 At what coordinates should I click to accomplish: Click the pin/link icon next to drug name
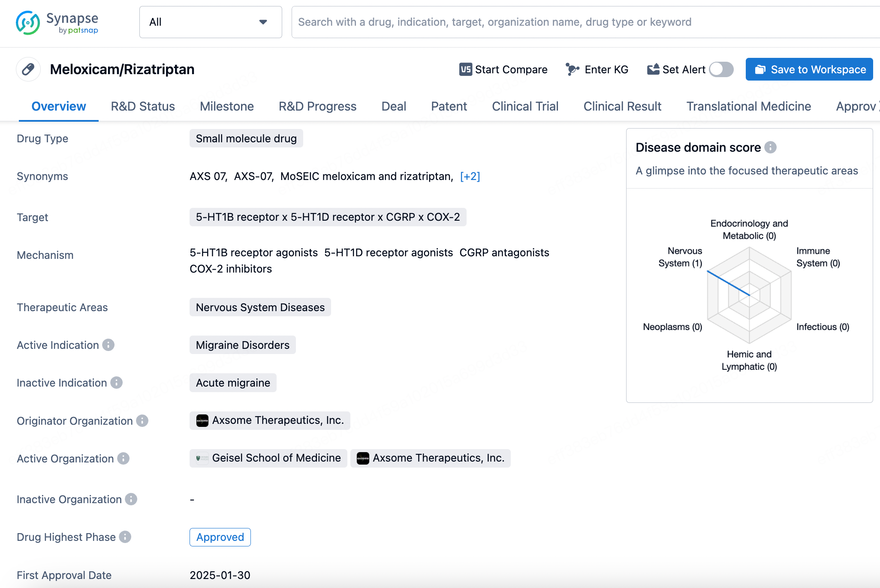coord(30,69)
